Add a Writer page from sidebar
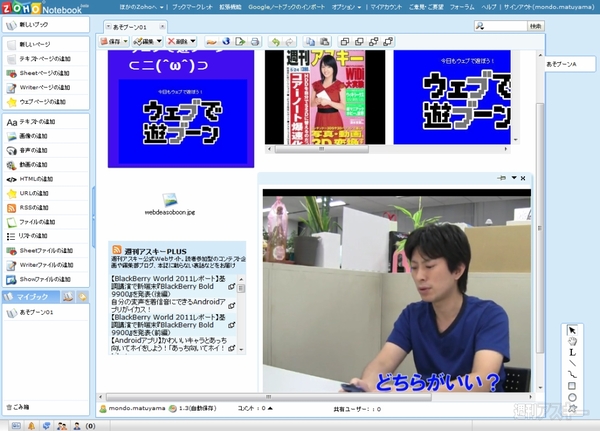Viewport: 600px width, 431px height. click(x=46, y=87)
